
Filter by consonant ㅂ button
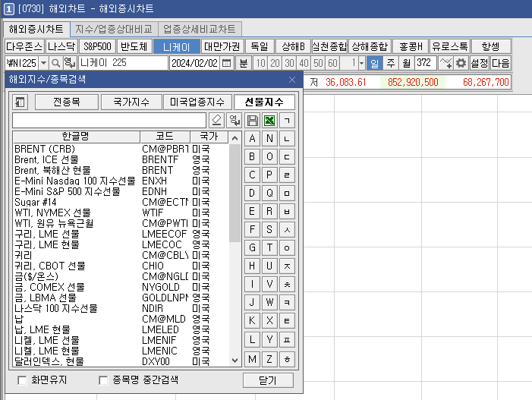287,211
